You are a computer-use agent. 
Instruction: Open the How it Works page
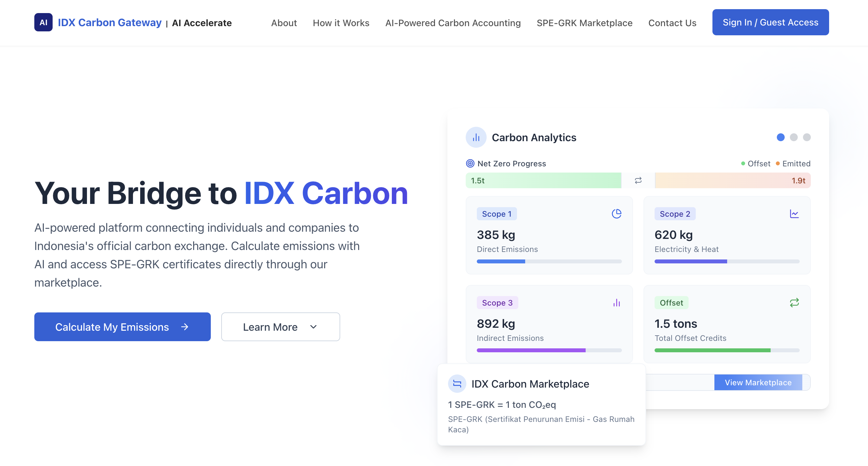tap(341, 23)
